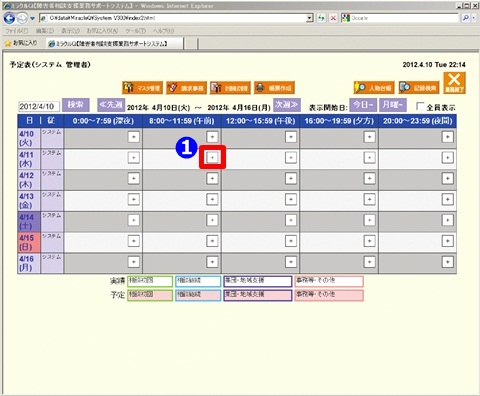Tick the 全員表示 checkbox

pos(420,106)
